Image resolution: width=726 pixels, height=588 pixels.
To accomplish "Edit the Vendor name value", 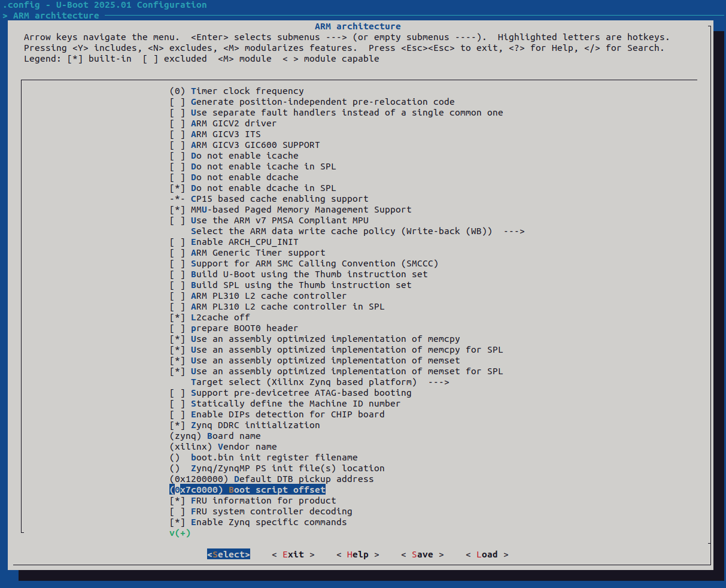I will (x=223, y=447).
